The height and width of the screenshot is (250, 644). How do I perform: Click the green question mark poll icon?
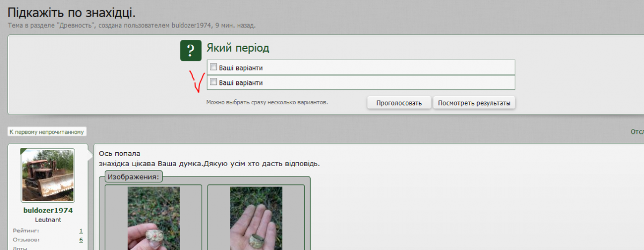pyautogui.click(x=191, y=50)
